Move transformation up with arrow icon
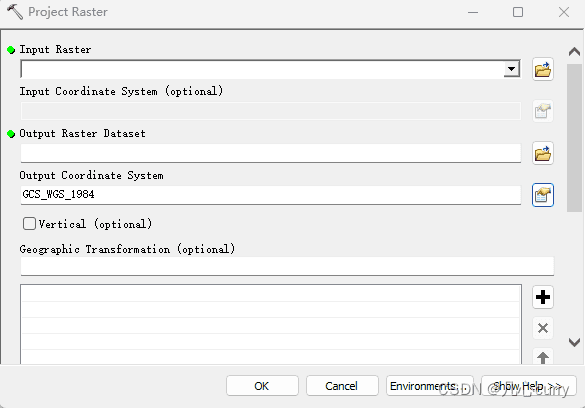The width and height of the screenshot is (585, 408). pyautogui.click(x=542, y=357)
